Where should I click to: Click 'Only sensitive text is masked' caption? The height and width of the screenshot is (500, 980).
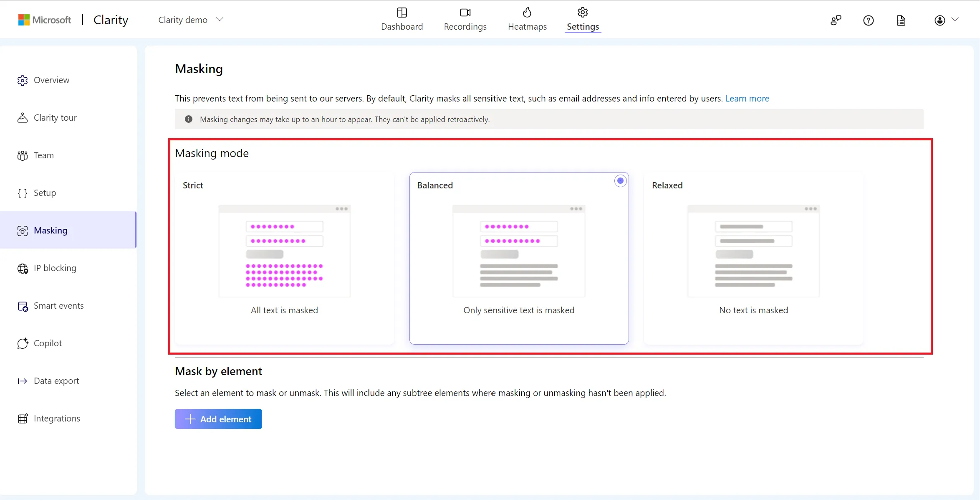click(519, 310)
